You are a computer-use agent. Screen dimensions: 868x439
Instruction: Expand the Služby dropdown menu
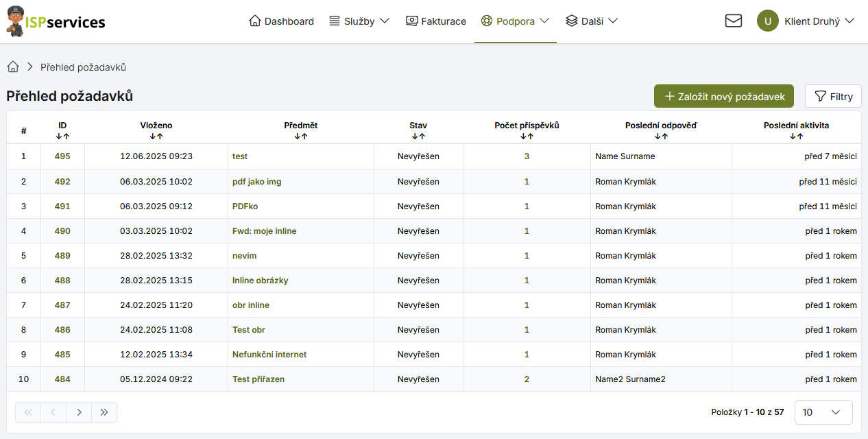[x=359, y=21]
